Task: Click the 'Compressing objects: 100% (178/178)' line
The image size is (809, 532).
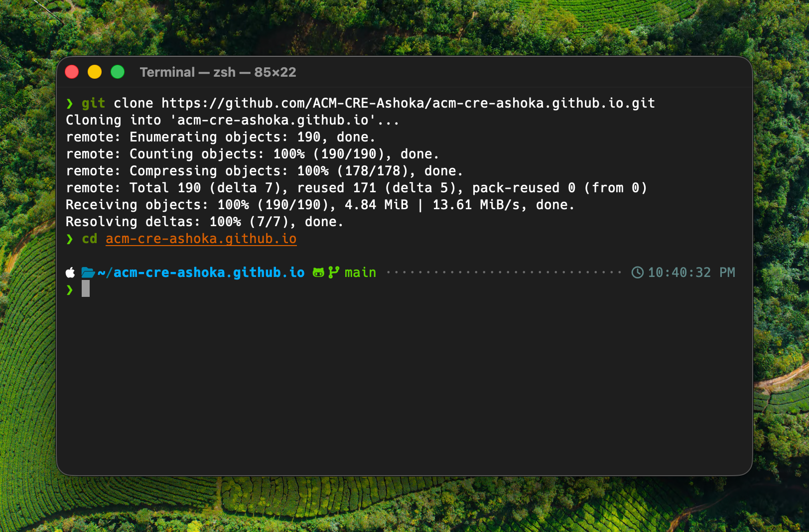Action: pyautogui.click(x=264, y=171)
